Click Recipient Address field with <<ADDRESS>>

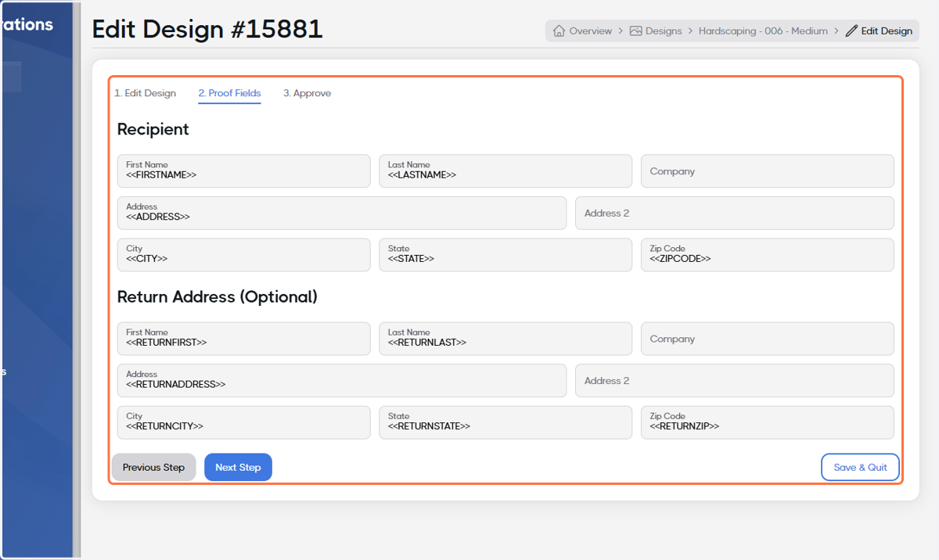[342, 213]
